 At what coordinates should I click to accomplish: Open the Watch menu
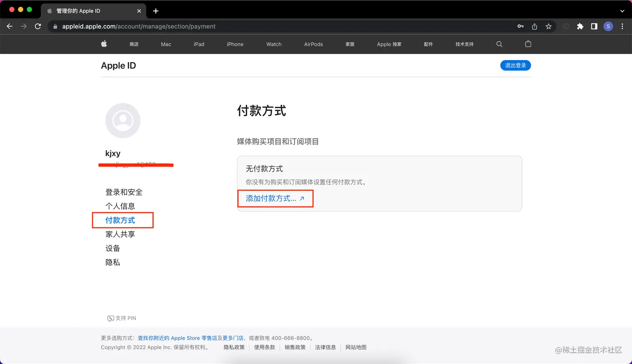coord(274,44)
